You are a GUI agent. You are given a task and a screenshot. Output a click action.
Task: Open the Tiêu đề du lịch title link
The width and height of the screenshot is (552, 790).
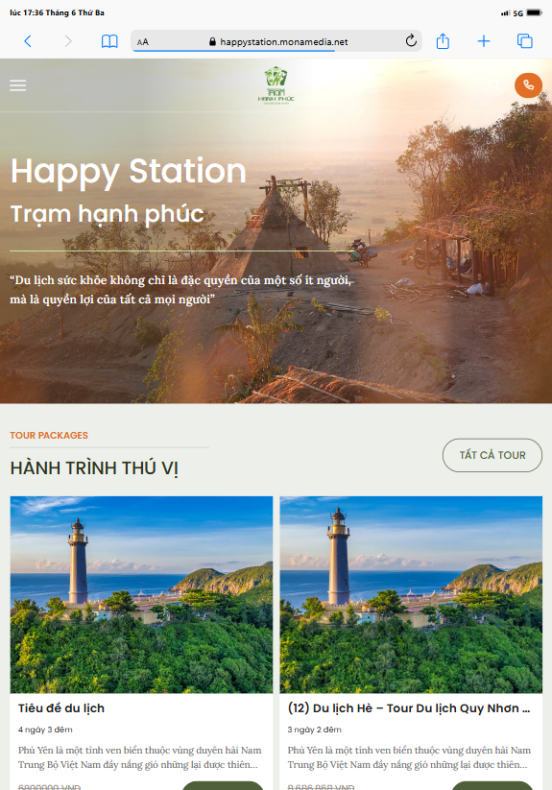[x=61, y=708]
